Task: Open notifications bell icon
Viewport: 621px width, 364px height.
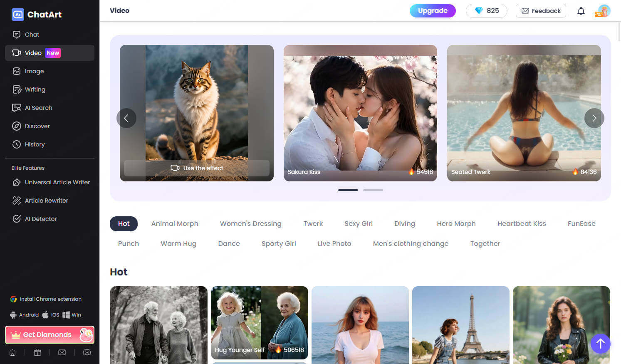Action: pyautogui.click(x=581, y=11)
